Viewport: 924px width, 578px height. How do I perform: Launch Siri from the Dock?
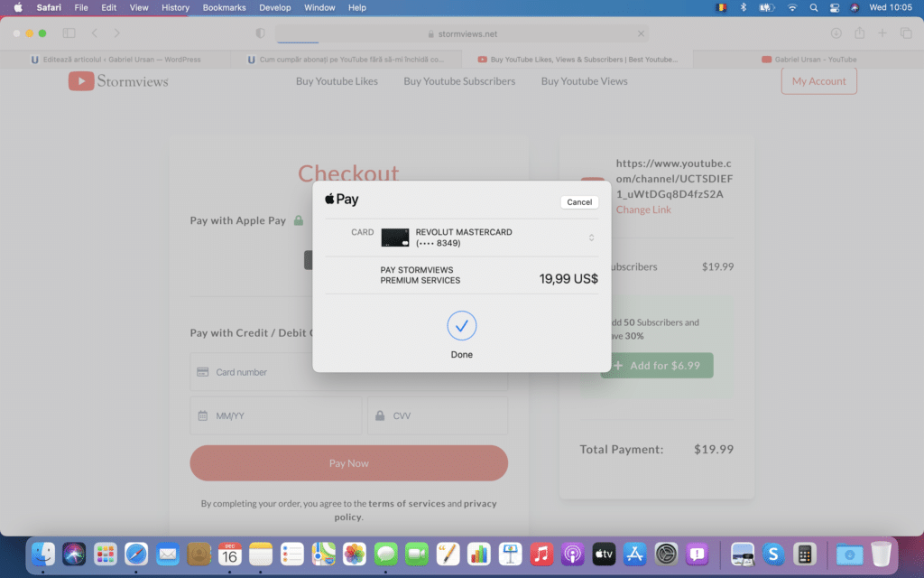click(x=74, y=555)
